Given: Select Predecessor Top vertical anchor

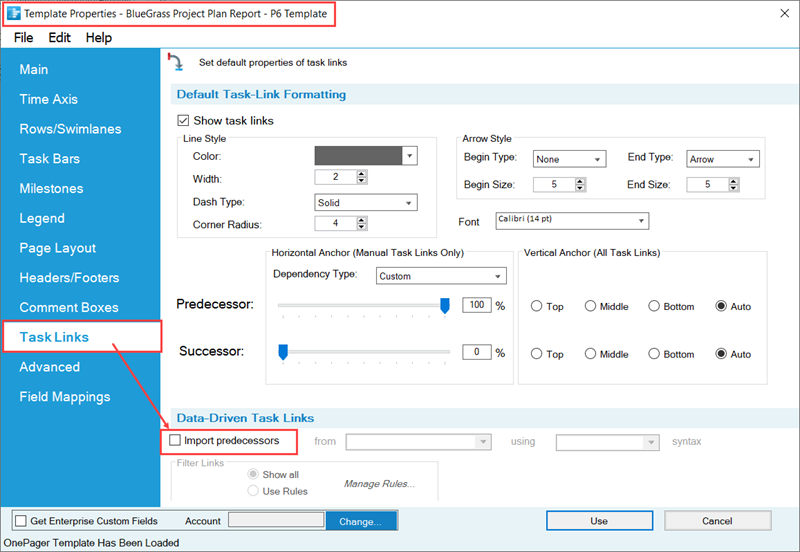Looking at the screenshot, I should (x=536, y=306).
